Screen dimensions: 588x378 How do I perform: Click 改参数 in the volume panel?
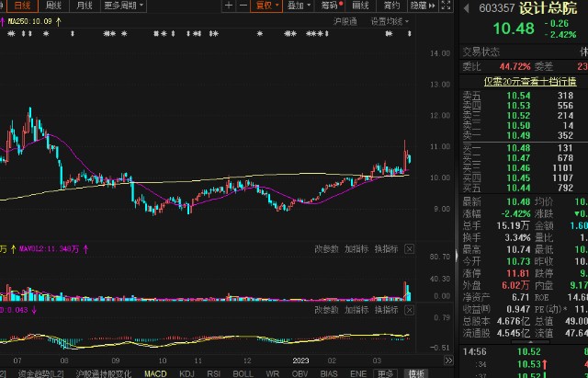[x=327, y=248]
